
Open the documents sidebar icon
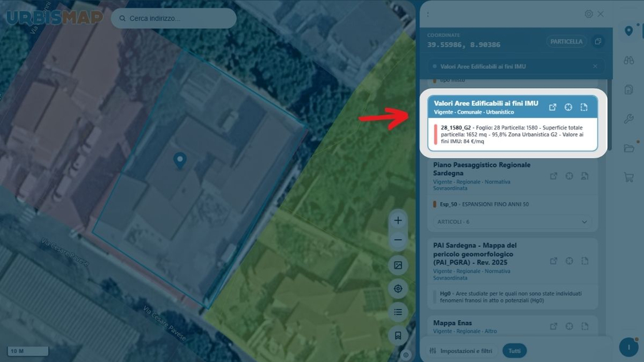coord(628,89)
